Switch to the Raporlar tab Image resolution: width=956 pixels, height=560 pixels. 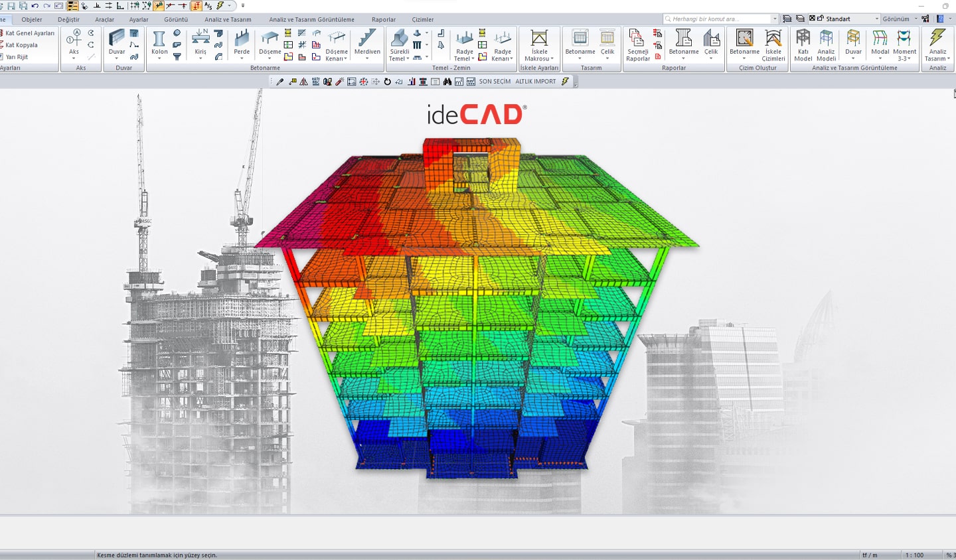(x=384, y=19)
